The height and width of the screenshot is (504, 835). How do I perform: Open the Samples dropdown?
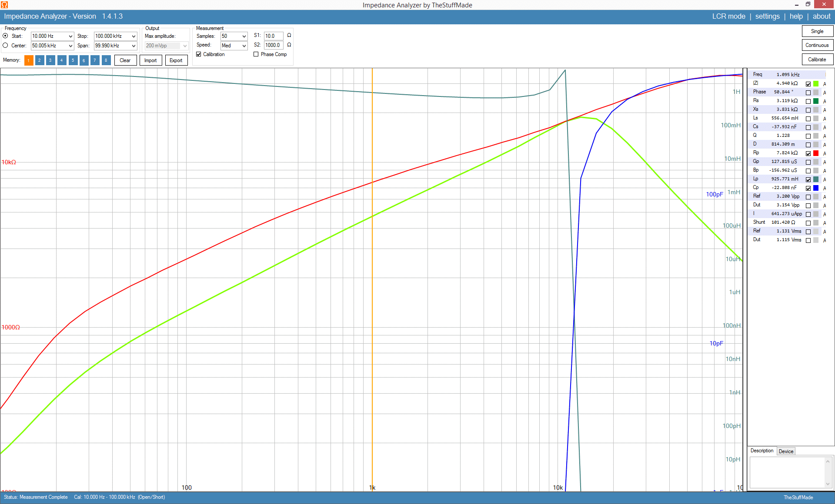click(244, 36)
